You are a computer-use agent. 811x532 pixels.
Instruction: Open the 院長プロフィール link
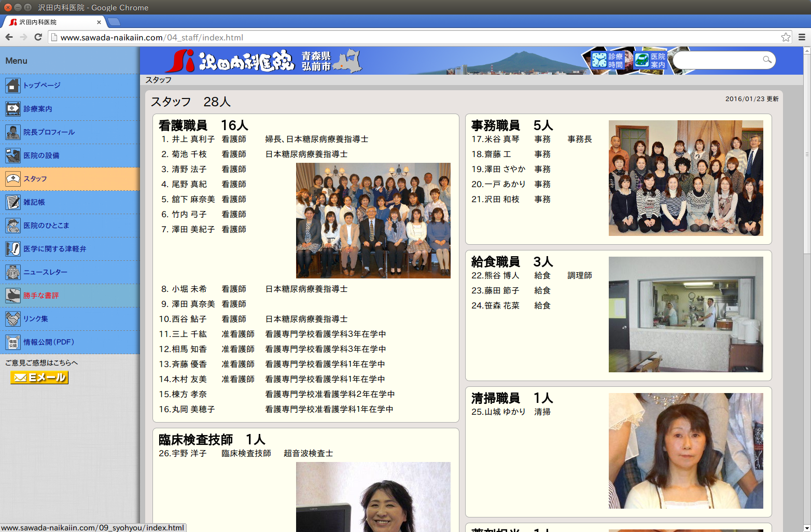pos(49,132)
